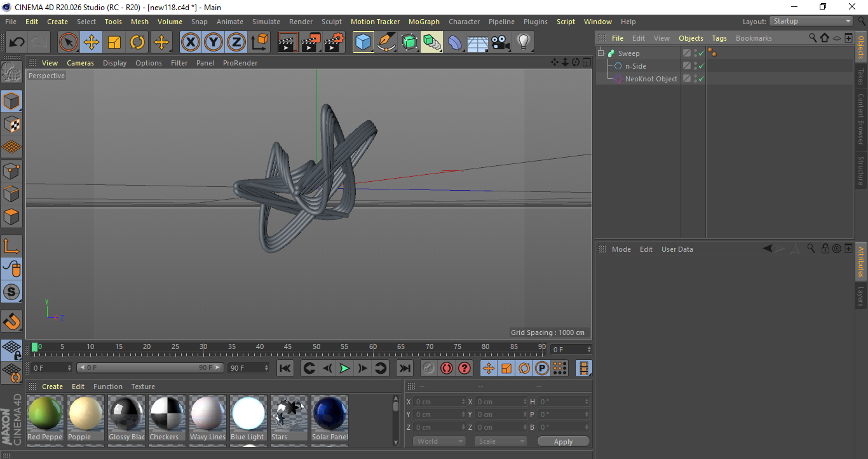Toggle n-Side enable checkmark
The height and width of the screenshot is (459, 868).
(701, 66)
